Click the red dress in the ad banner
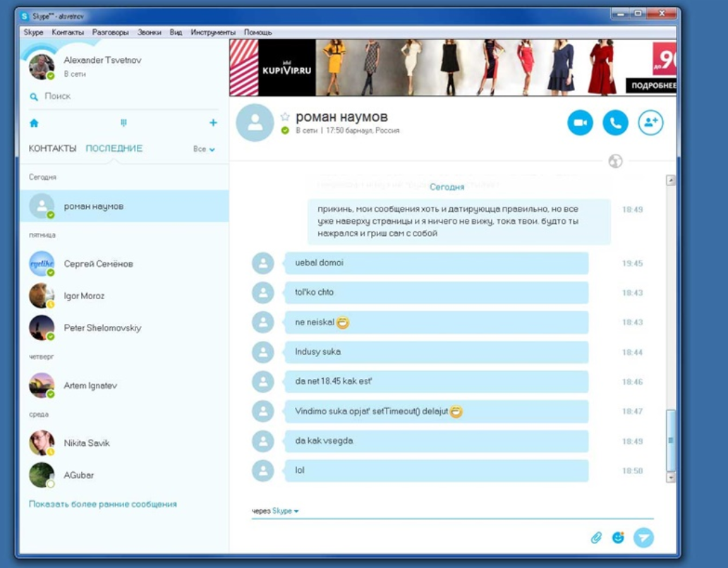Viewport: 728px width, 568px height. 602,67
